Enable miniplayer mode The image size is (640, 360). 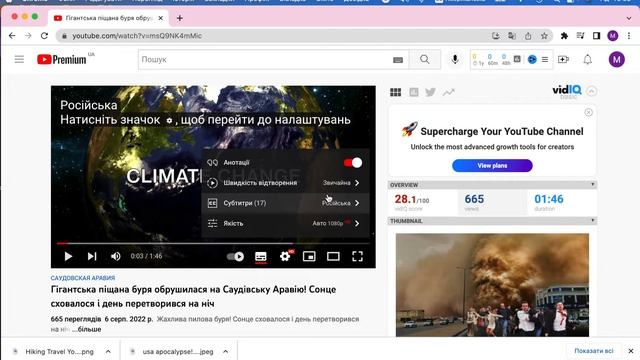click(309, 256)
